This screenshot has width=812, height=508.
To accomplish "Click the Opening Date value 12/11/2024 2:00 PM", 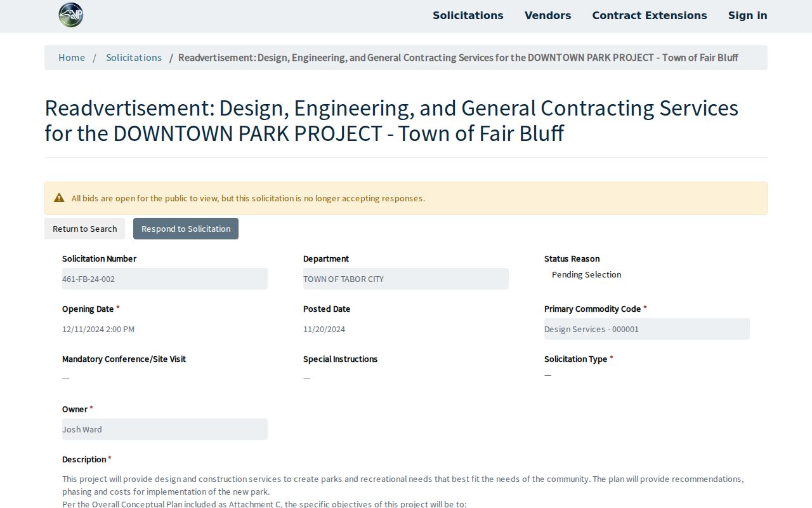I will click(x=98, y=329).
